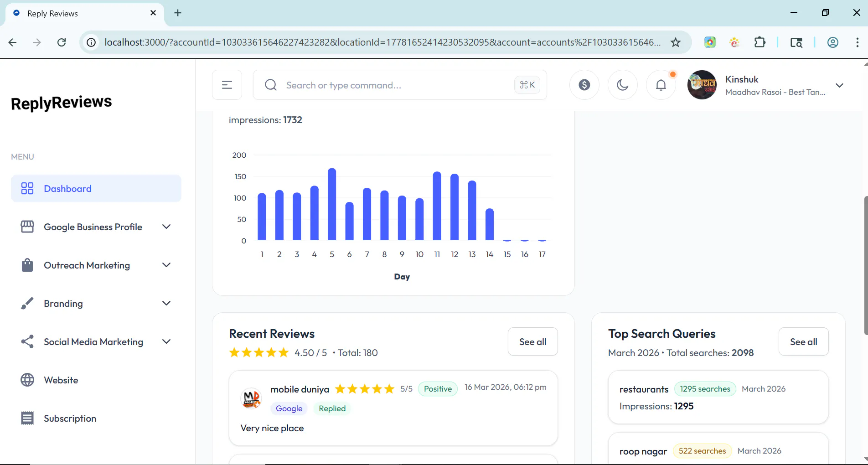
Task: Open the Subscription menu item
Action: [x=96, y=418]
